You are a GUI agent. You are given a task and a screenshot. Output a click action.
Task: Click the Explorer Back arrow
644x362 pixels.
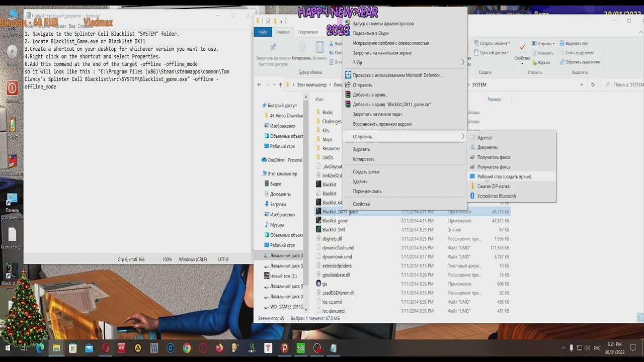pyautogui.click(x=259, y=85)
